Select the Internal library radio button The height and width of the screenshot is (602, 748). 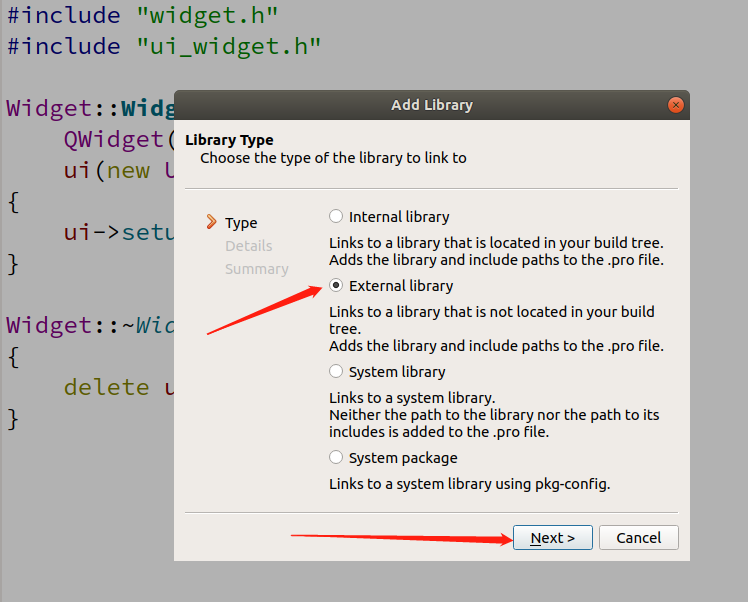(336, 217)
